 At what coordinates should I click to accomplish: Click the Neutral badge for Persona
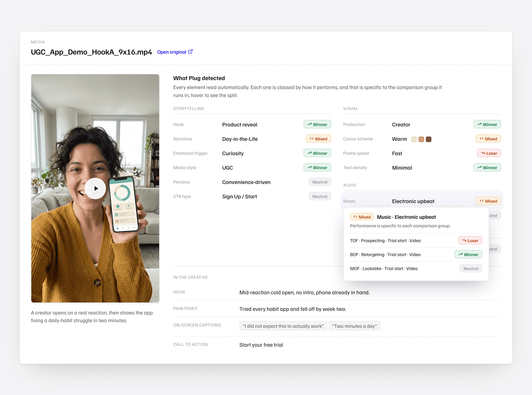point(320,182)
